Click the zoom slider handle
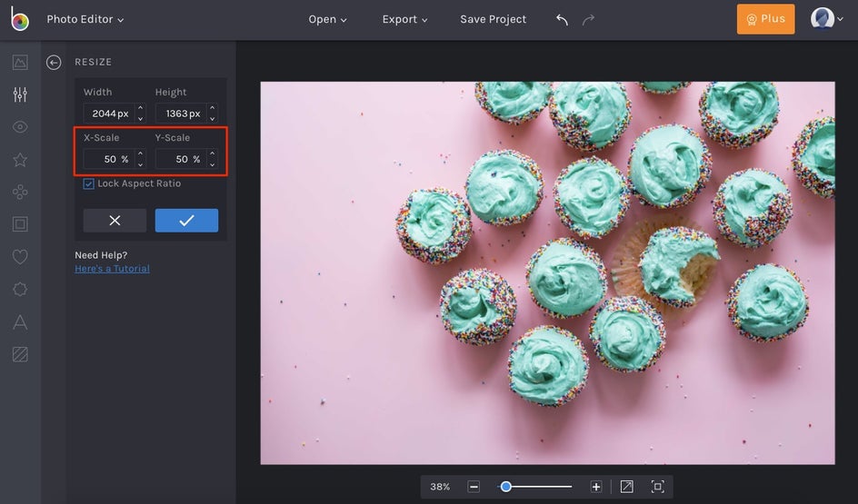This screenshot has width=858, height=504. 506,487
